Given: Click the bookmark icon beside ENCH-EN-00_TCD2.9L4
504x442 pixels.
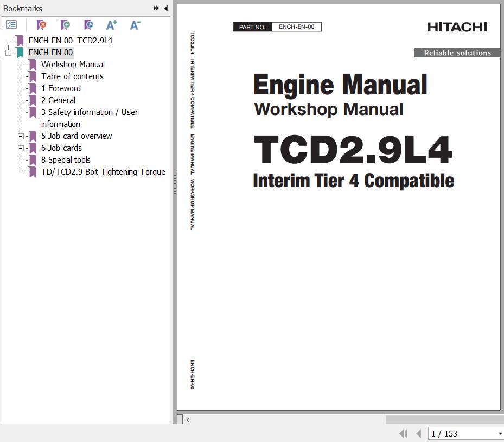Looking at the screenshot, I should (20, 41).
